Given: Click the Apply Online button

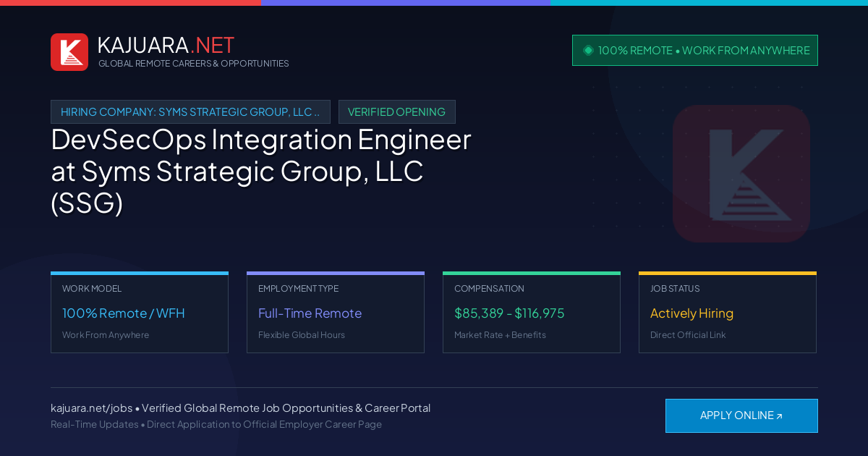Looking at the screenshot, I should click(741, 415).
